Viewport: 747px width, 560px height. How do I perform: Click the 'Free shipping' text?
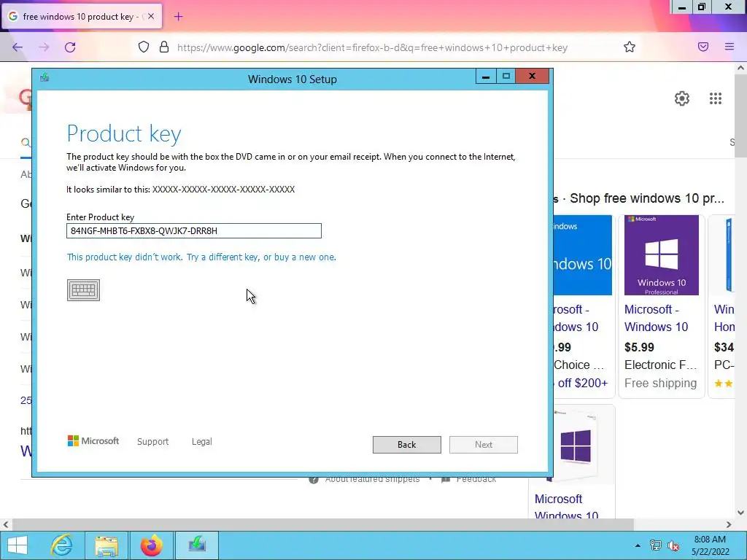[660, 383]
